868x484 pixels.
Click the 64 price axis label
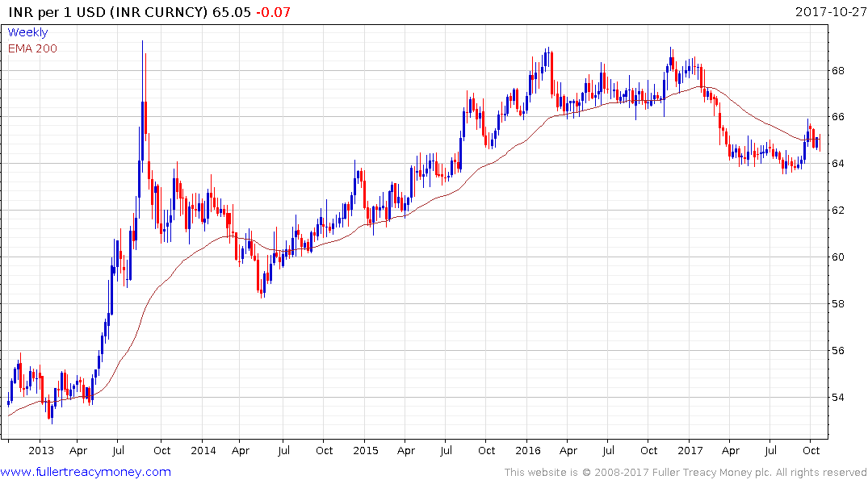point(837,163)
